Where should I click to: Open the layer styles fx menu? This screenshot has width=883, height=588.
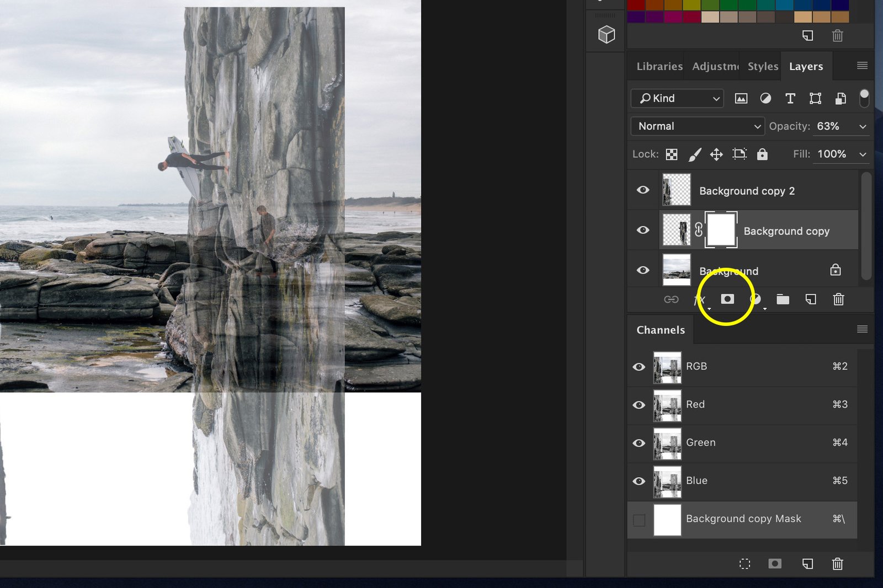click(x=699, y=300)
